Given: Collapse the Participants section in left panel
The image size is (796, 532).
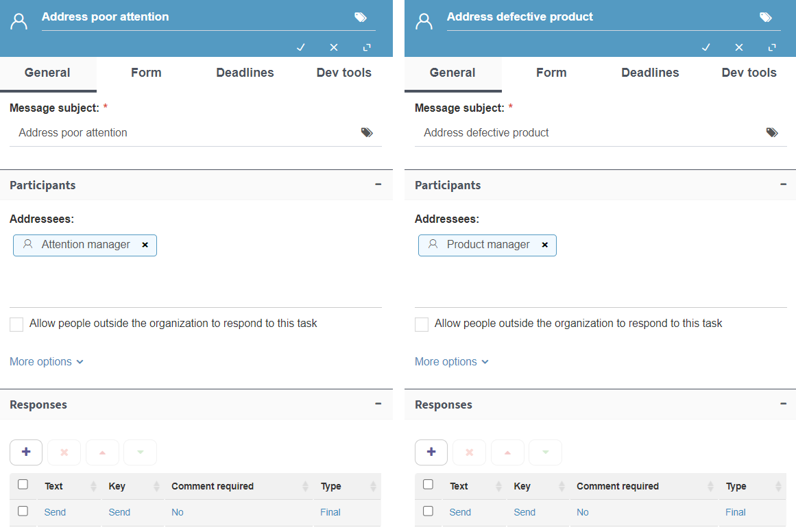Looking at the screenshot, I should [x=378, y=184].
